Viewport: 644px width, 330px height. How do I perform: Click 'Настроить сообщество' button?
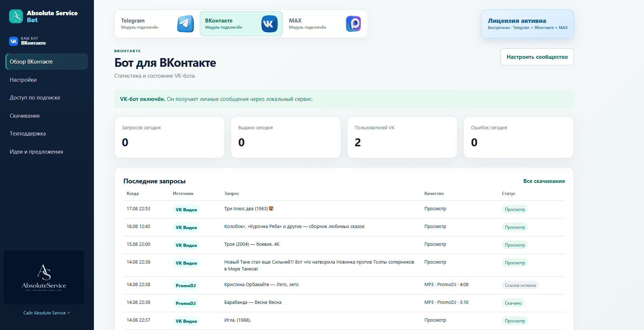click(x=537, y=57)
